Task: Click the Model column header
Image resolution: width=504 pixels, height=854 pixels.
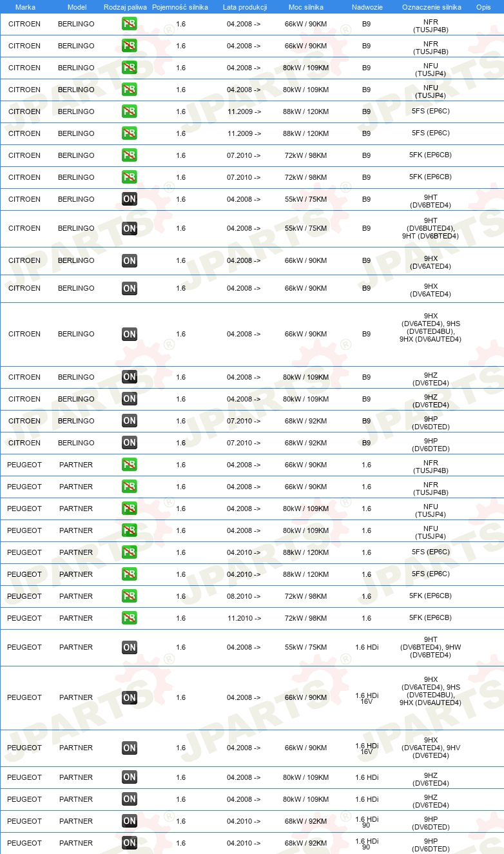Action: click(x=77, y=7)
